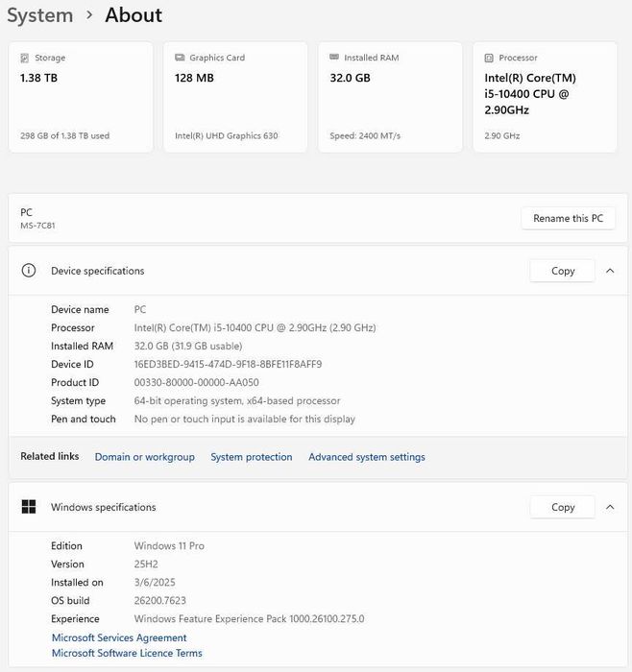Screen dimensions: 632x672
Task: Open the Domain or workgroup link
Action: click(144, 457)
